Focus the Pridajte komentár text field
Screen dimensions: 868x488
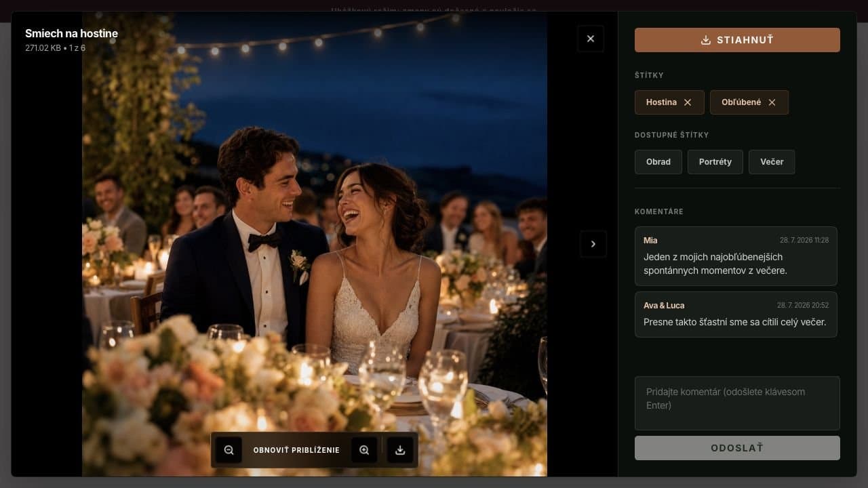[737, 403]
